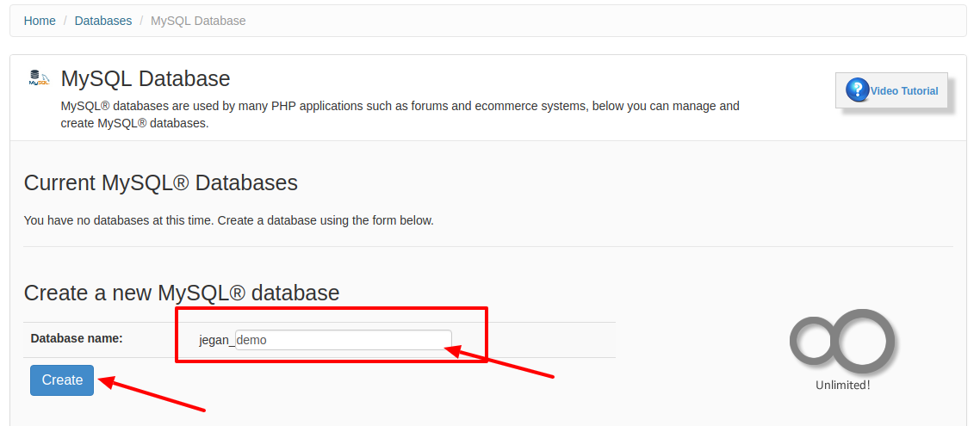Focus the Database name input field
The height and width of the screenshot is (426, 980).
coord(343,341)
